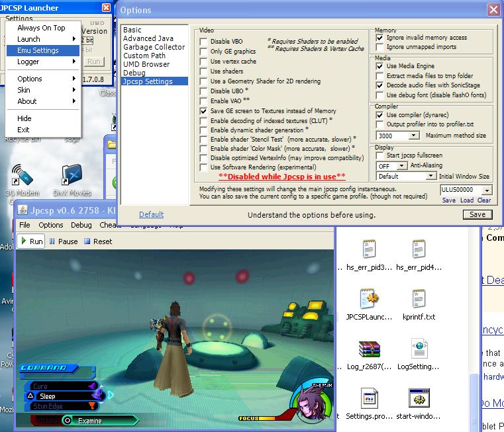
Task: Expand the Skin submenu
Action: 43,90
